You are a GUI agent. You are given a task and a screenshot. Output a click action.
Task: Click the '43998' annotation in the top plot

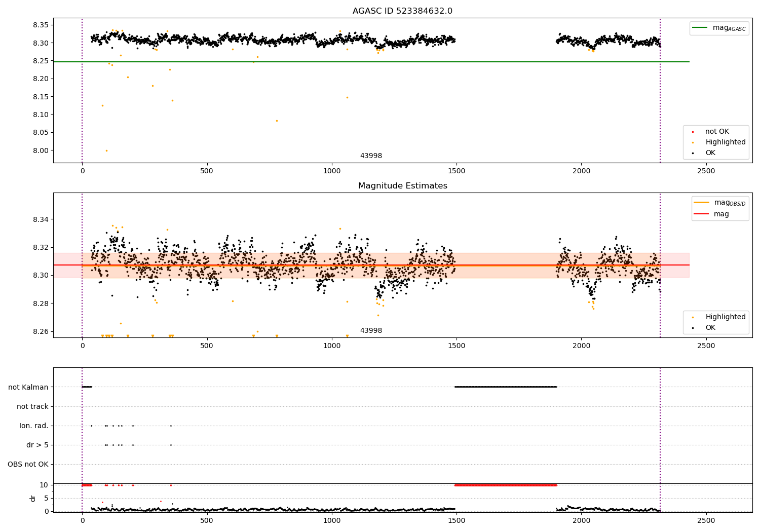pyautogui.click(x=371, y=156)
